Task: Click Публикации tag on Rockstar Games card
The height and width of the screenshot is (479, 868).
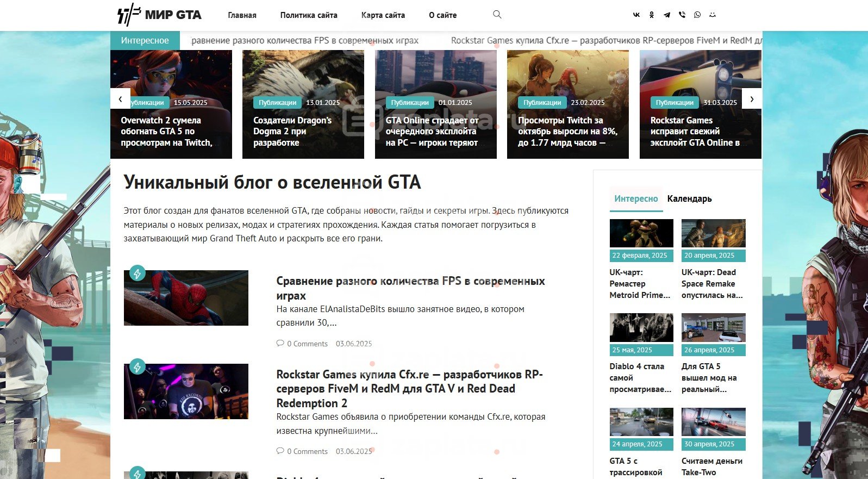Action: 675,102
